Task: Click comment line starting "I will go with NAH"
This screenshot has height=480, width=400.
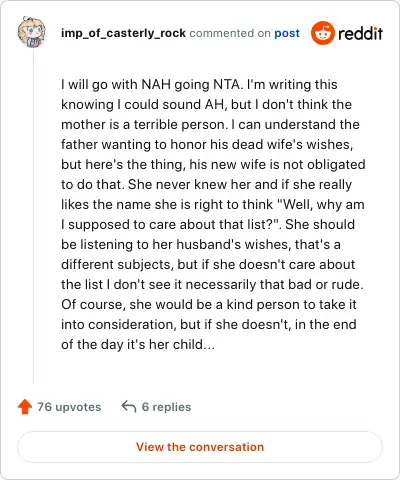Action: [199, 84]
